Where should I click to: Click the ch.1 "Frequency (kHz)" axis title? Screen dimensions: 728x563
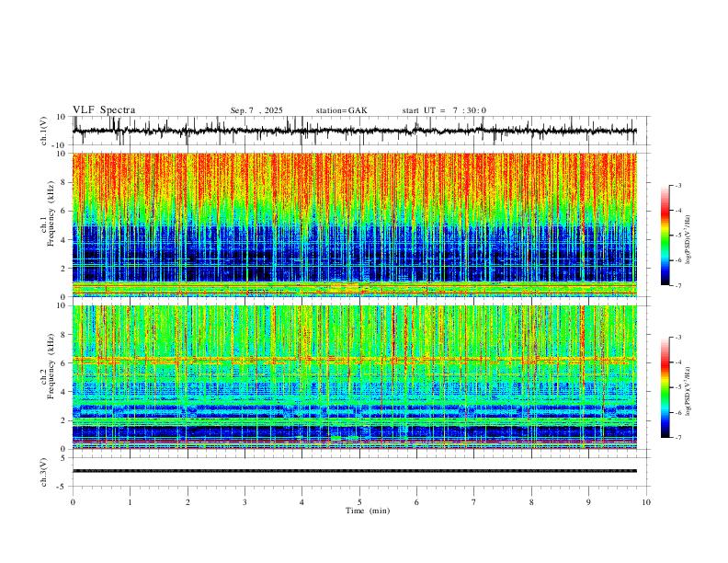pyautogui.click(x=51, y=214)
